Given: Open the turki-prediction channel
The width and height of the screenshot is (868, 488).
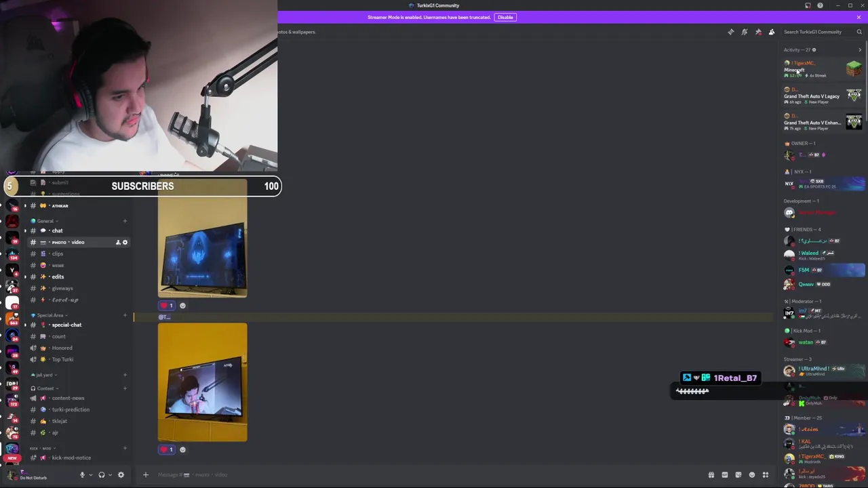Looking at the screenshot, I should (x=78, y=409).
